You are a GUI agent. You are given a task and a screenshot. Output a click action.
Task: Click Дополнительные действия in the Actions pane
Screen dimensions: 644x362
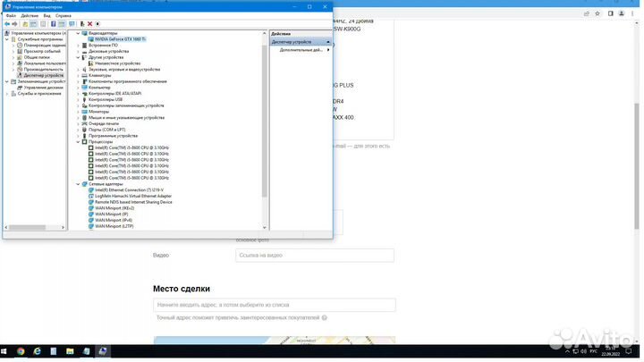[300, 50]
